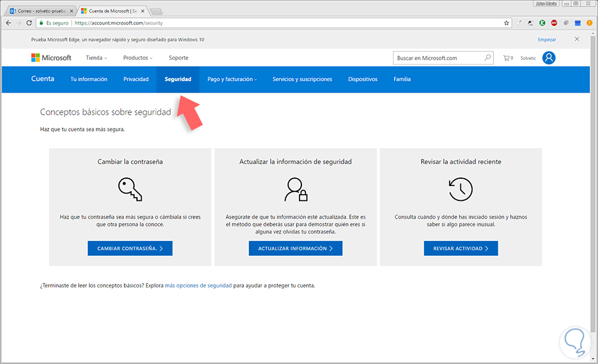
Task: View site security info via padlock icon
Action: point(41,23)
